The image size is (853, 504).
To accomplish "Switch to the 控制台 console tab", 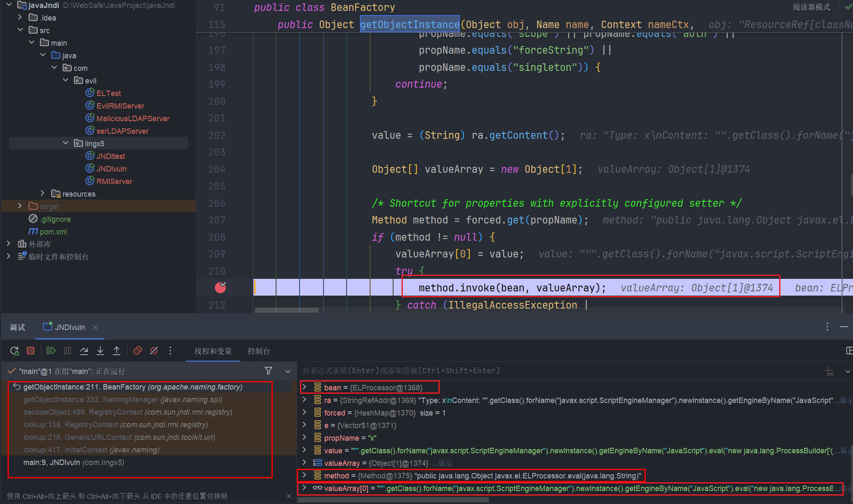I will coord(258,351).
